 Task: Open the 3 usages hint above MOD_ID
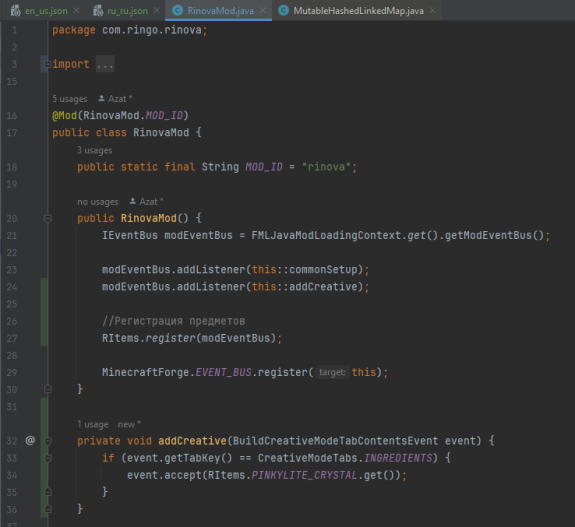pos(95,150)
